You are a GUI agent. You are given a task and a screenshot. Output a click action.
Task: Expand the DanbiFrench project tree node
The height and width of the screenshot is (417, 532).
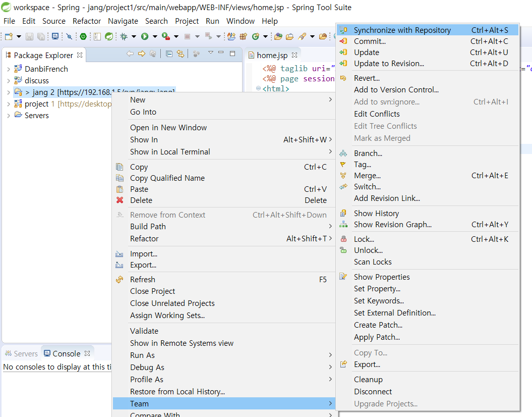pos(9,69)
